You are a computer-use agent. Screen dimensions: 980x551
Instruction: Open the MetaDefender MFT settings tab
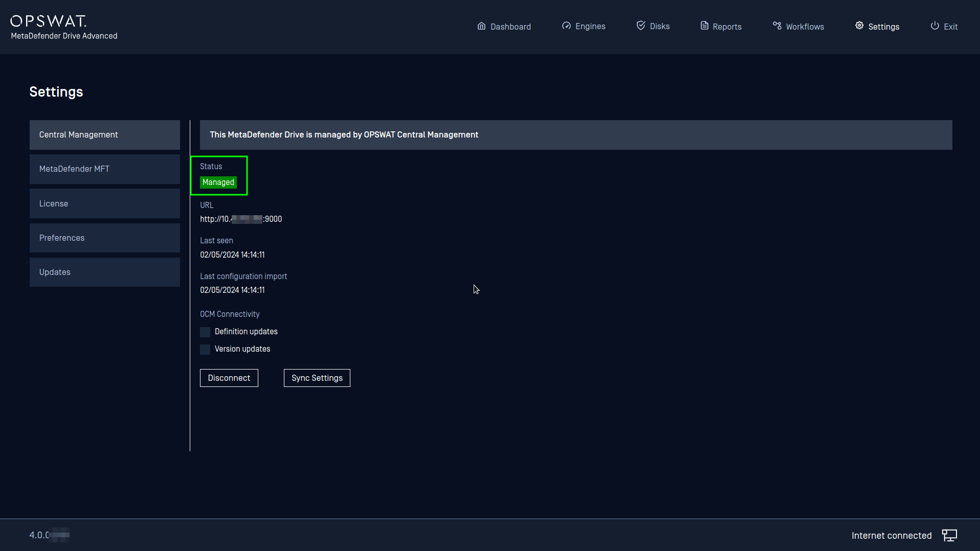coord(105,169)
